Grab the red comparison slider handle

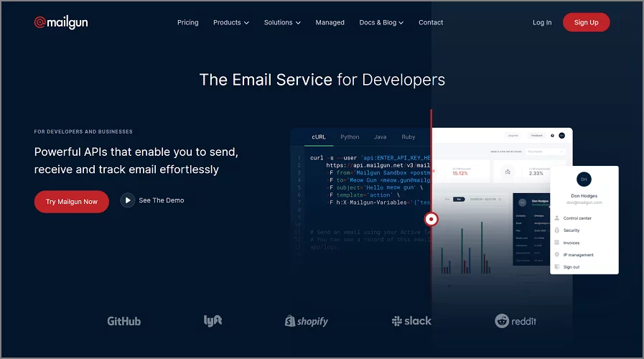point(431,219)
